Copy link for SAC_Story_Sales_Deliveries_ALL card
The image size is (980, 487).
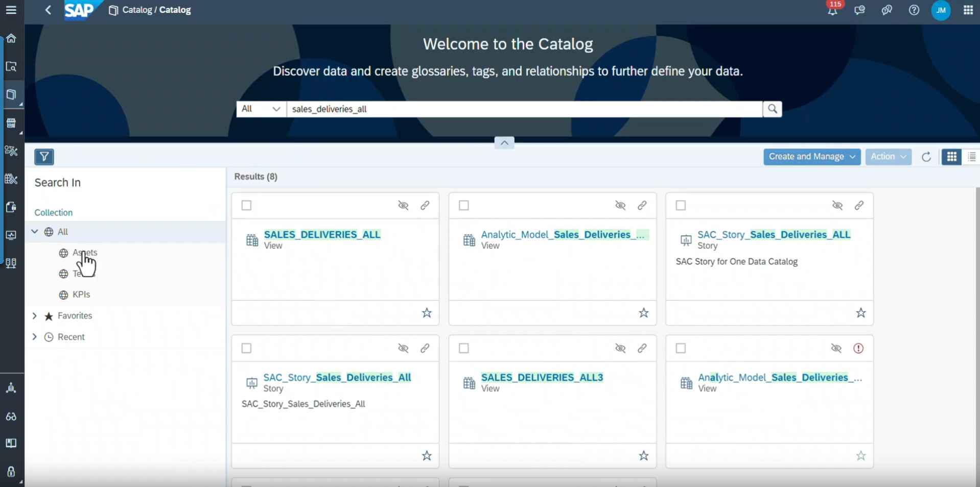click(x=859, y=205)
